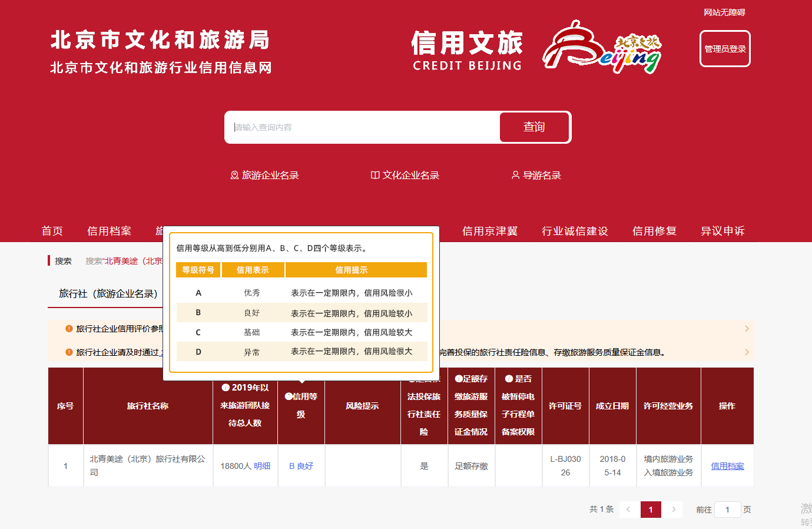812x529 pixels.
Task: Click info icon beside 是否被暂停 header
Action: tap(509, 379)
